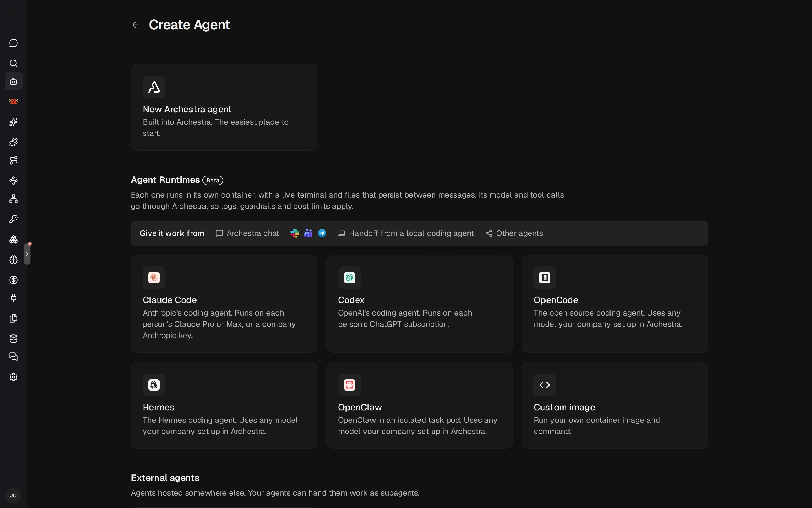This screenshot has width=812, height=508.
Task: Click the Slack icon in Give it work from
Action: pyautogui.click(x=295, y=233)
